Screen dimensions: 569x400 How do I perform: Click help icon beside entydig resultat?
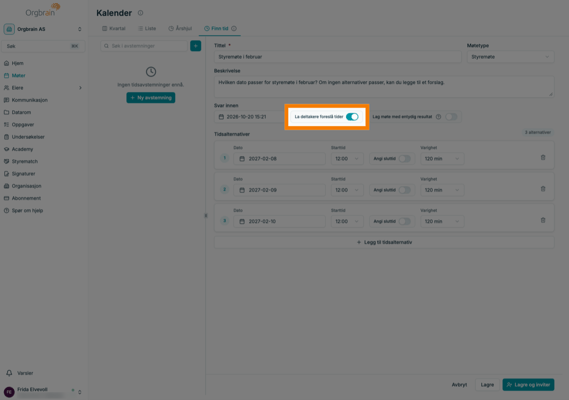point(438,117)
